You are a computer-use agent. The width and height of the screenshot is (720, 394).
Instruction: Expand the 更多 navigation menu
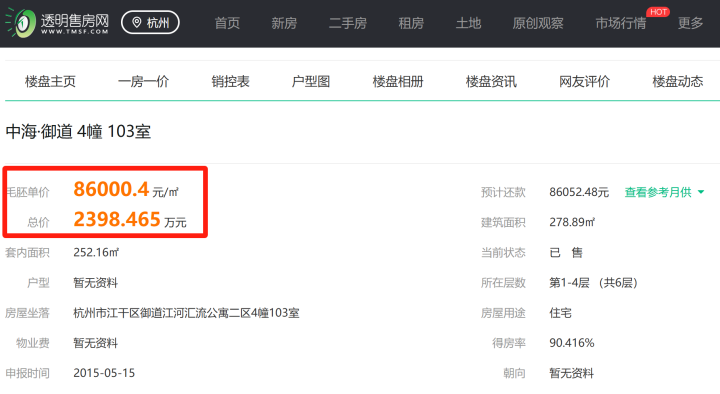pyautogui.click(x=690, y=23)
